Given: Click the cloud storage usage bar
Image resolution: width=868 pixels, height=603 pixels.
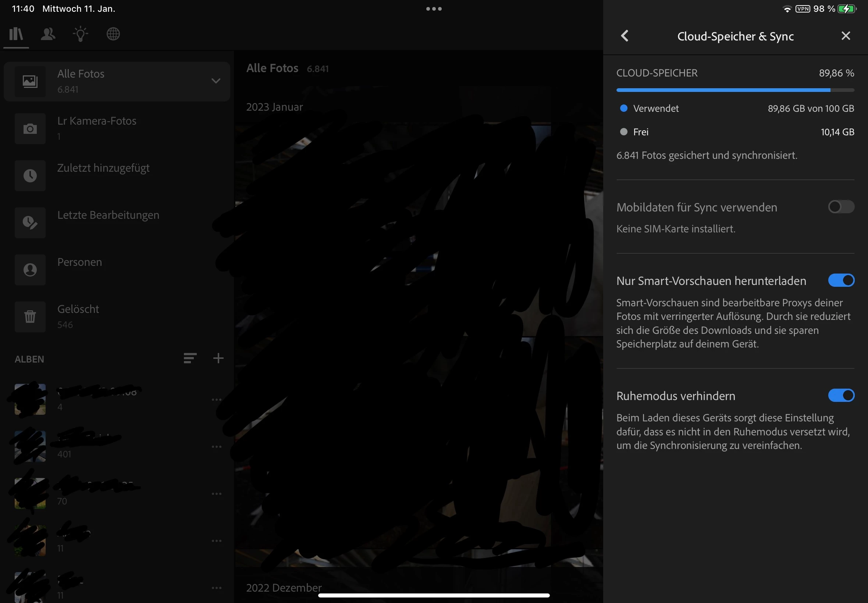Looking at the screenshot, I should click(735, 90).
